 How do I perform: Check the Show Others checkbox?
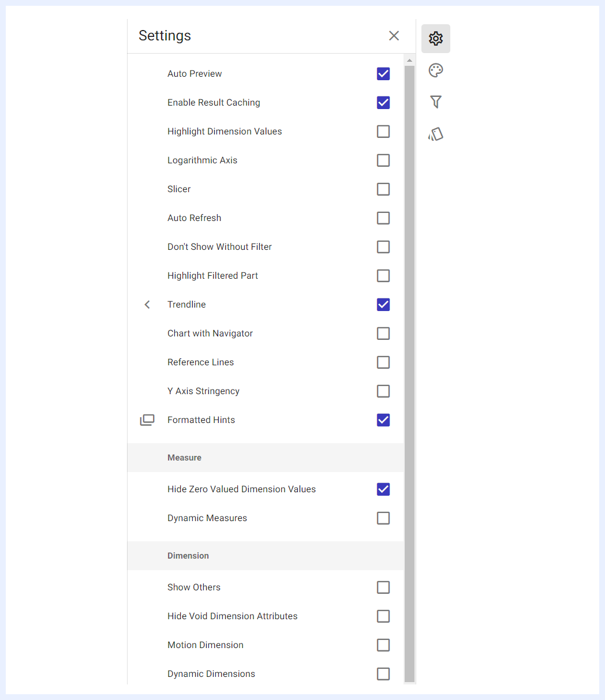pyautogui.click(x=383, y=587)
